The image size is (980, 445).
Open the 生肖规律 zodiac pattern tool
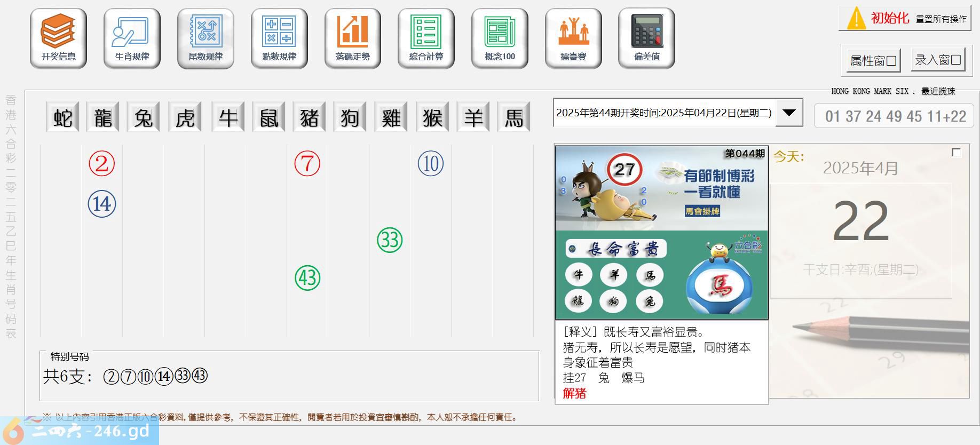132,38
